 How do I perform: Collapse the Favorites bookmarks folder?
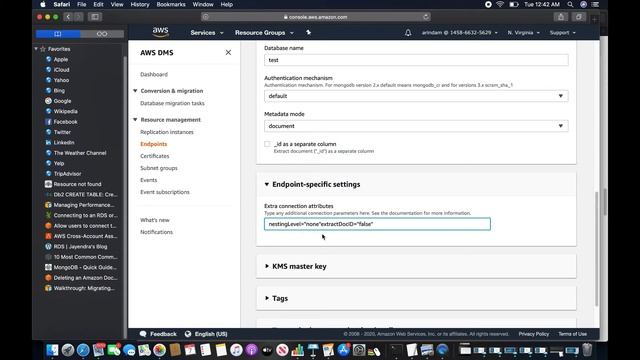click(36, 49)
